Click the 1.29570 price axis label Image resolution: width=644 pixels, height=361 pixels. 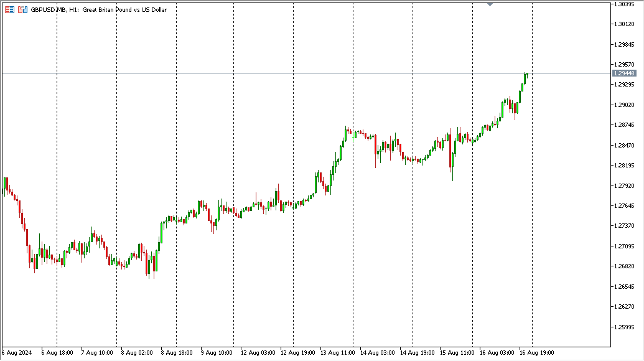624,65
